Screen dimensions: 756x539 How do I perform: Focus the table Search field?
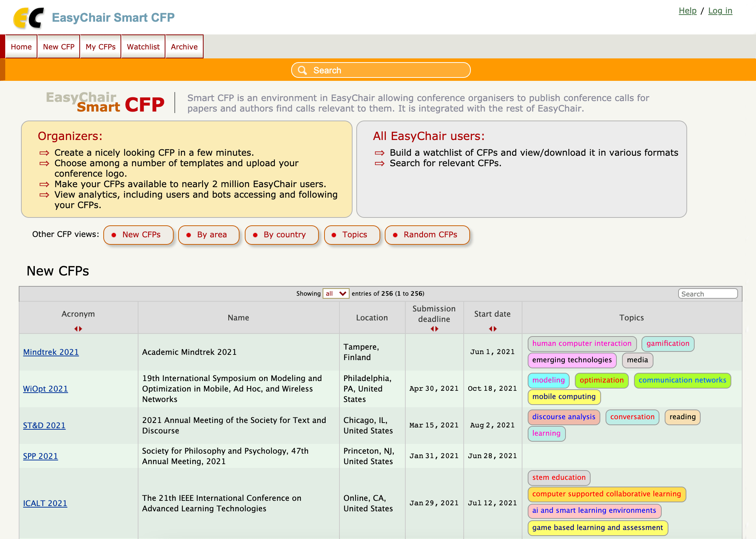[x=707, y=294]
